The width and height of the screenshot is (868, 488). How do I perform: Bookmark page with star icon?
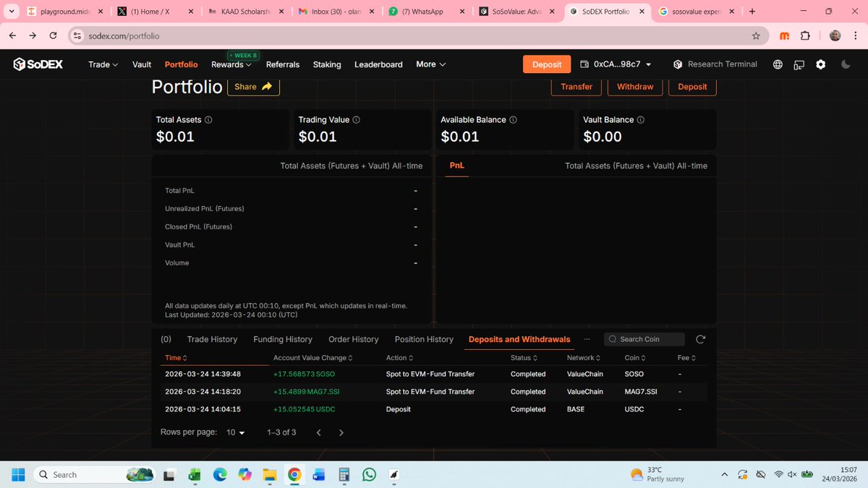tap(756, 35)
